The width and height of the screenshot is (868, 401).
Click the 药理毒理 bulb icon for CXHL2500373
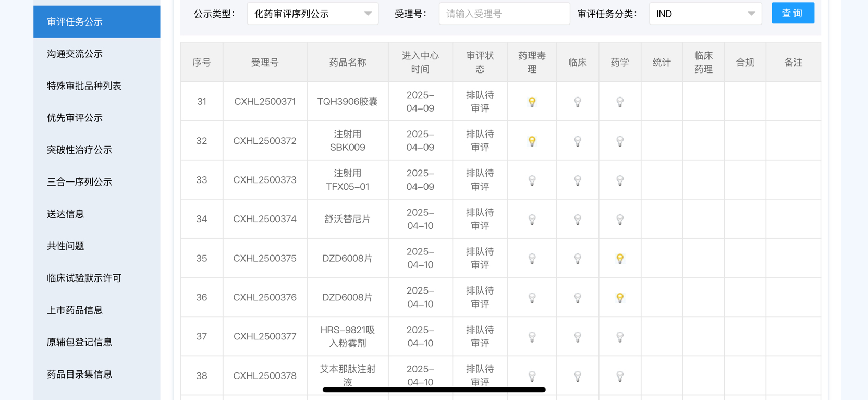coord(532,180)
